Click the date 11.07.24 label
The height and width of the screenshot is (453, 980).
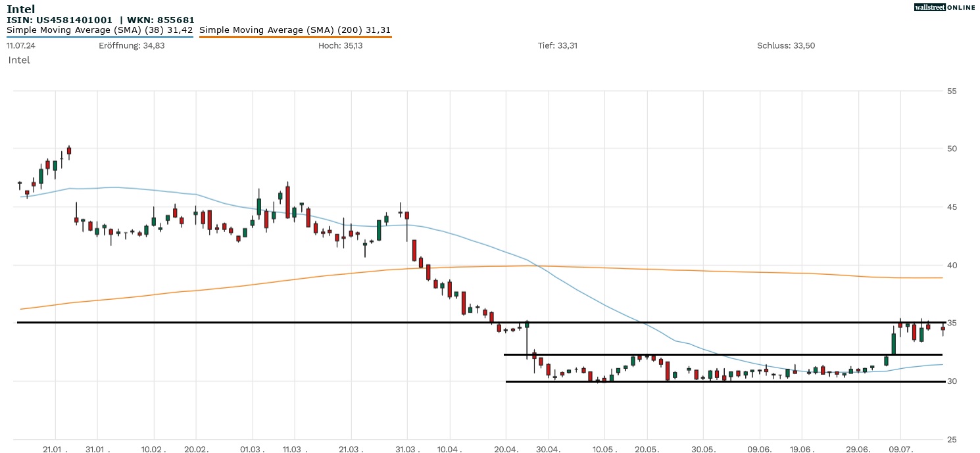pyautogui.click(x=21, y=45)
